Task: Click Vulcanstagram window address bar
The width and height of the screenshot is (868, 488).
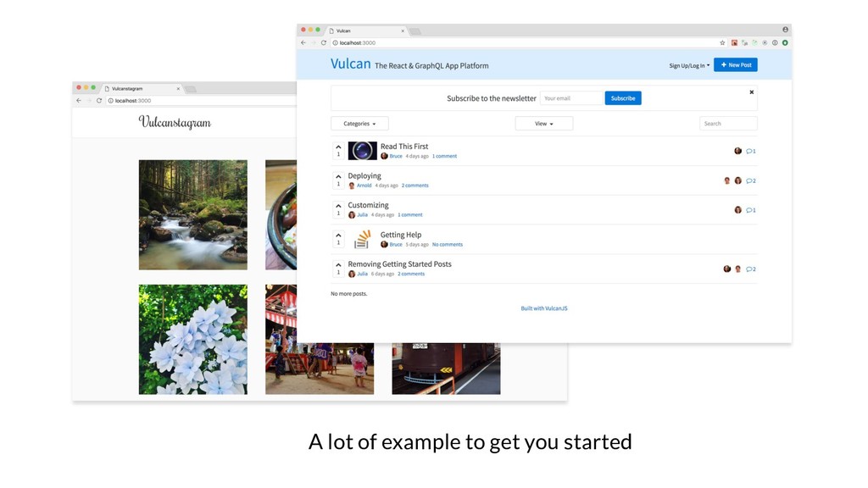Action: click(x=200, y=101)
